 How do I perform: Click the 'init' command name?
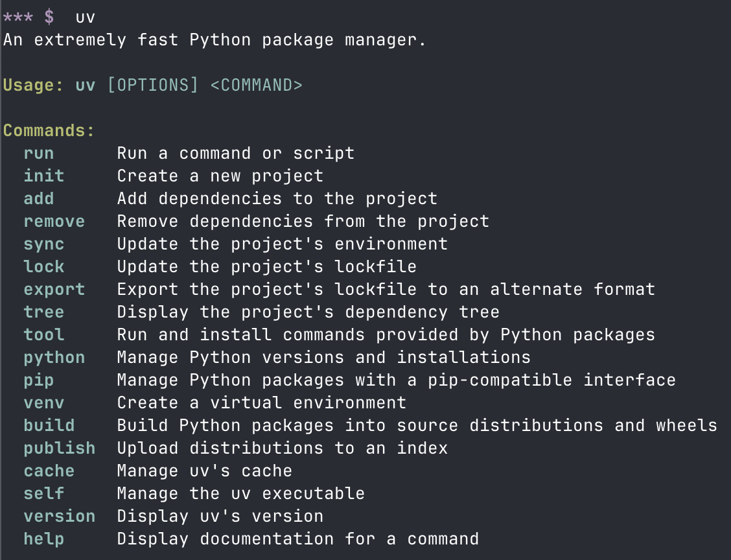click(x=44, y=176)
